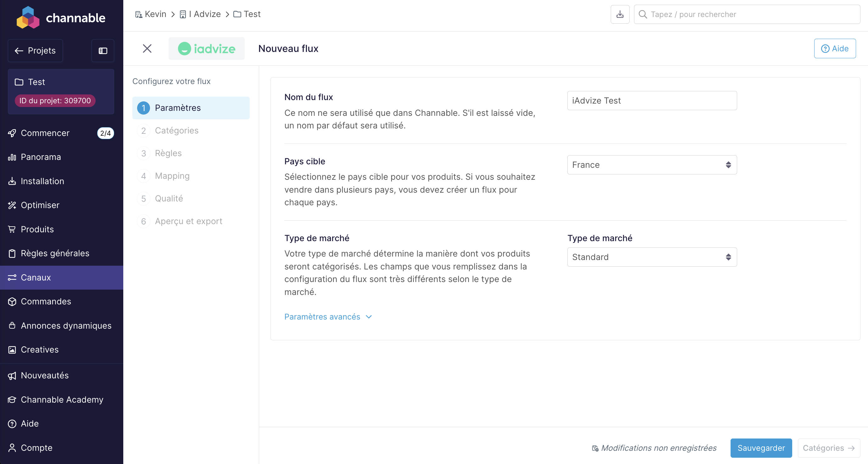868x464 pixels.
Task: Click the Sauvegarder button
Action: pos(761,448)
